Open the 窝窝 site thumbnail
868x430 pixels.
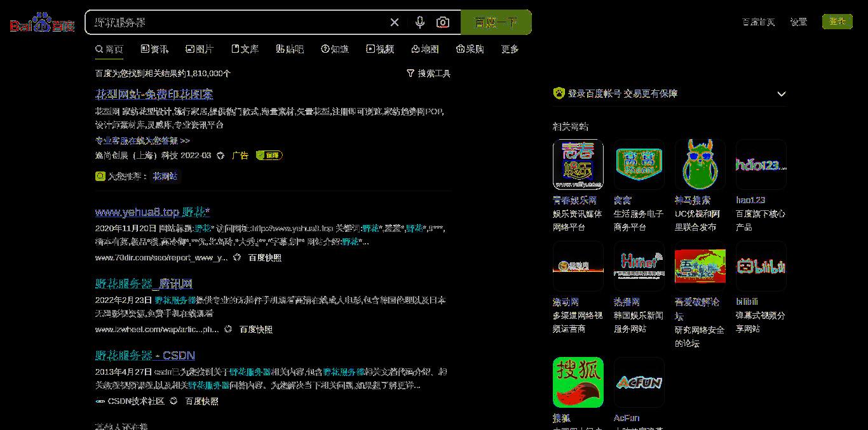click(x=639, y=165)
